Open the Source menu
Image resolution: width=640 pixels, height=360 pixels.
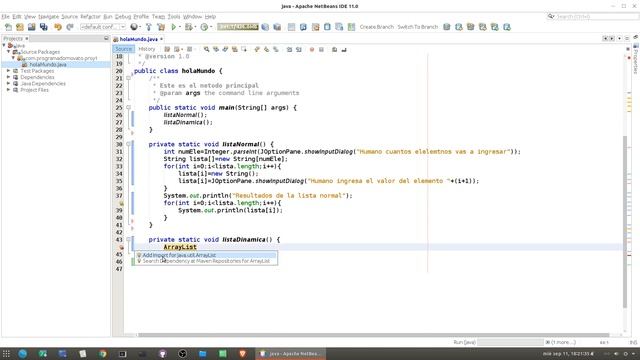point(69,17)
